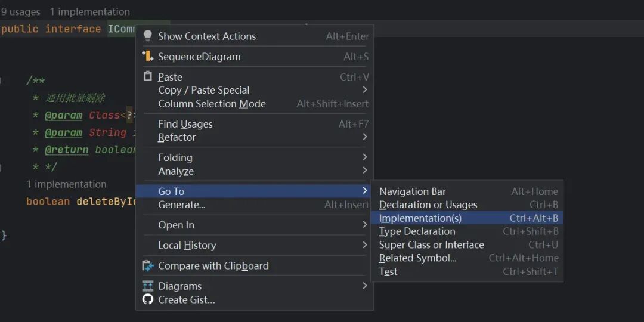The width and height of the screenshot is (644, 322).
Task: Click the Show Context Actions lightbulb icon
Action: (x=148, y=36)
